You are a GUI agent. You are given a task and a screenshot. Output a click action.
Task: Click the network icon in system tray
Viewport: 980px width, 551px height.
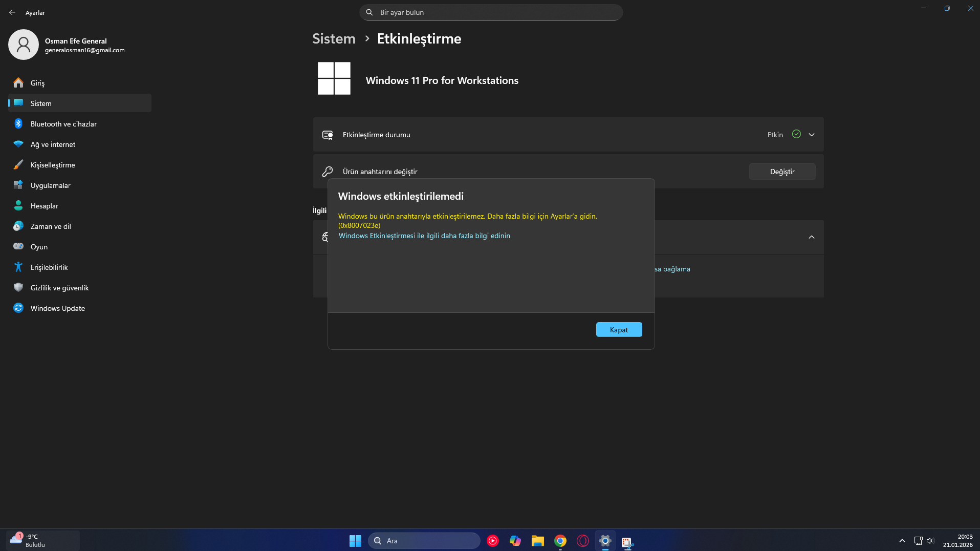[x=918, y=541]
